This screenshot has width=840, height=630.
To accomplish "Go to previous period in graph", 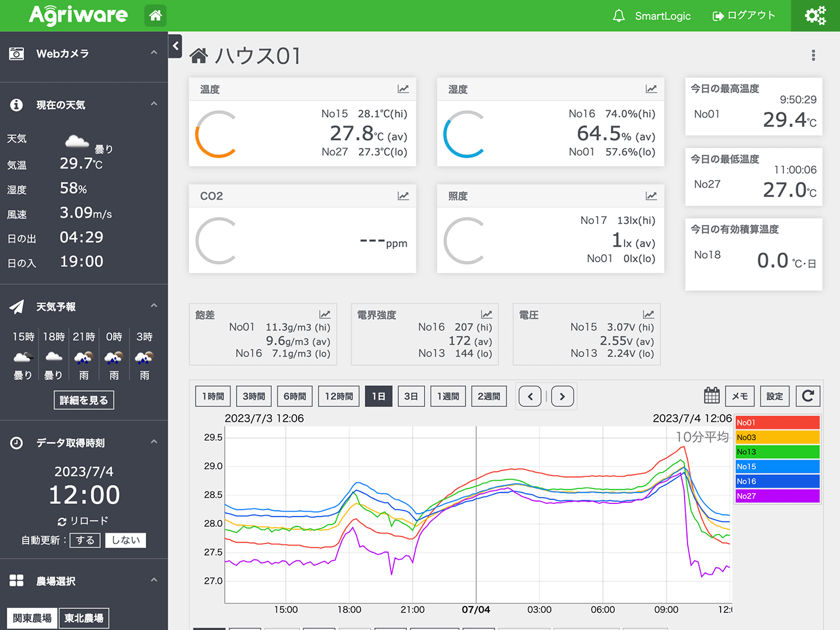I will coord(530,397).
